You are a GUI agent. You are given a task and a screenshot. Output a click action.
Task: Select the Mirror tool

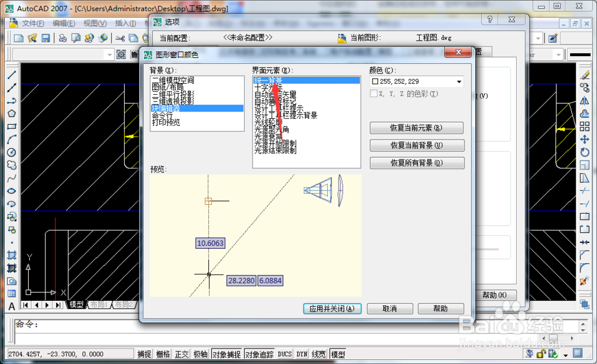tap(585, 101)
